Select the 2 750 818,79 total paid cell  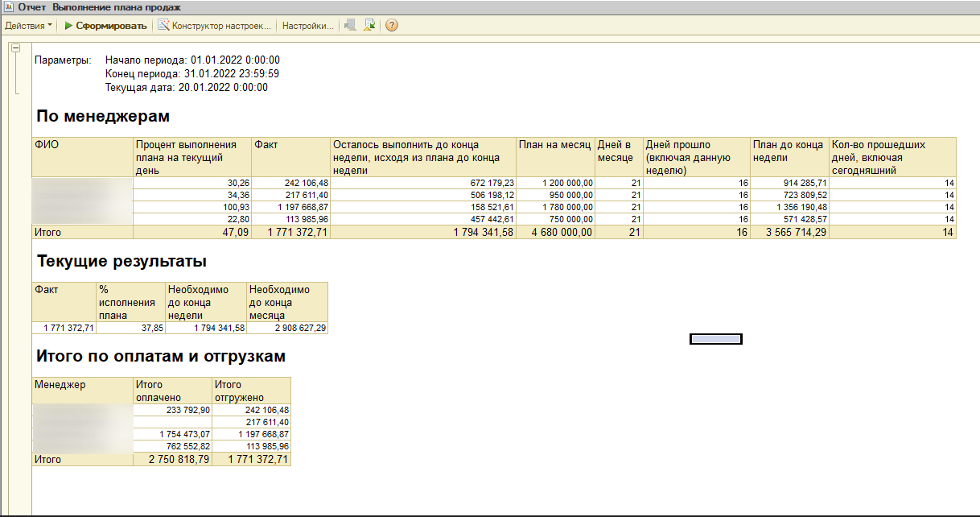171,460
